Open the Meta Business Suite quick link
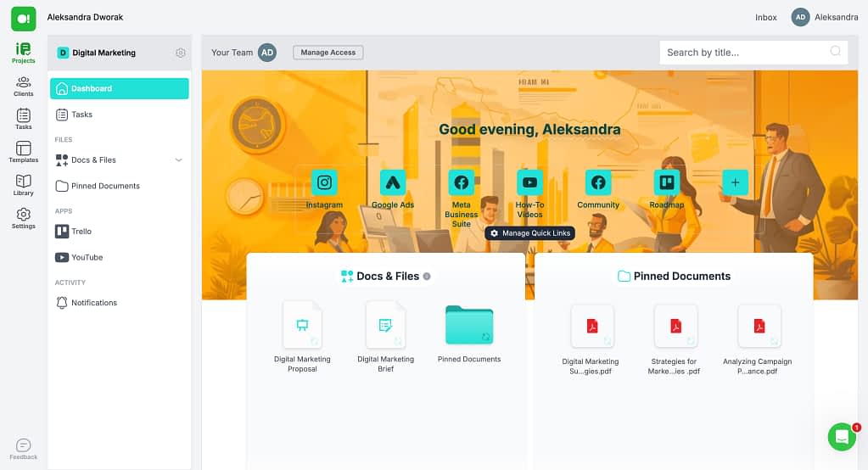This screenshot has height=470, width=868. point(461,182)
